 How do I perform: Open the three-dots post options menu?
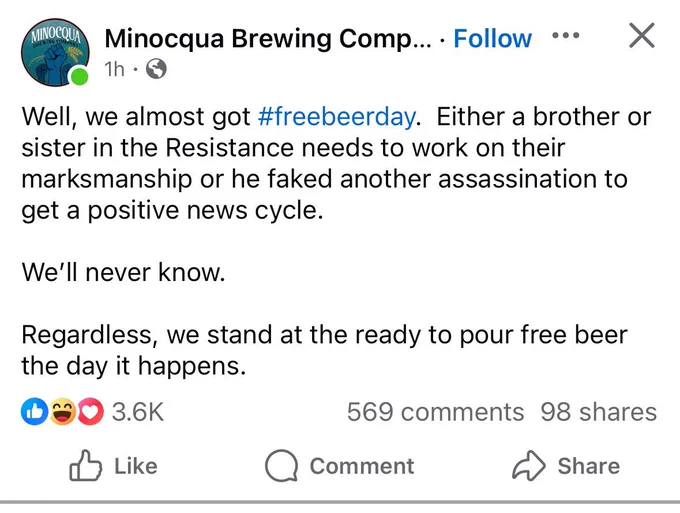(x=566, y=35)
